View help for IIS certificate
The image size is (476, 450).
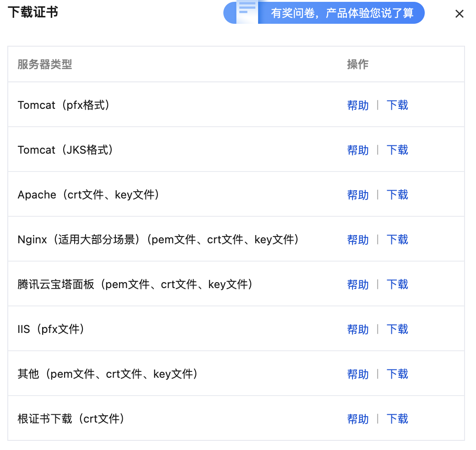click(357, 329)
